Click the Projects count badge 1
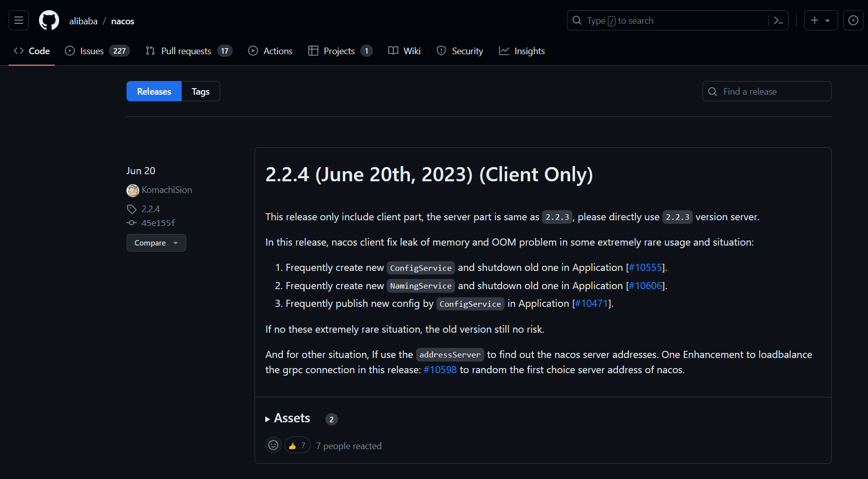 366,51
